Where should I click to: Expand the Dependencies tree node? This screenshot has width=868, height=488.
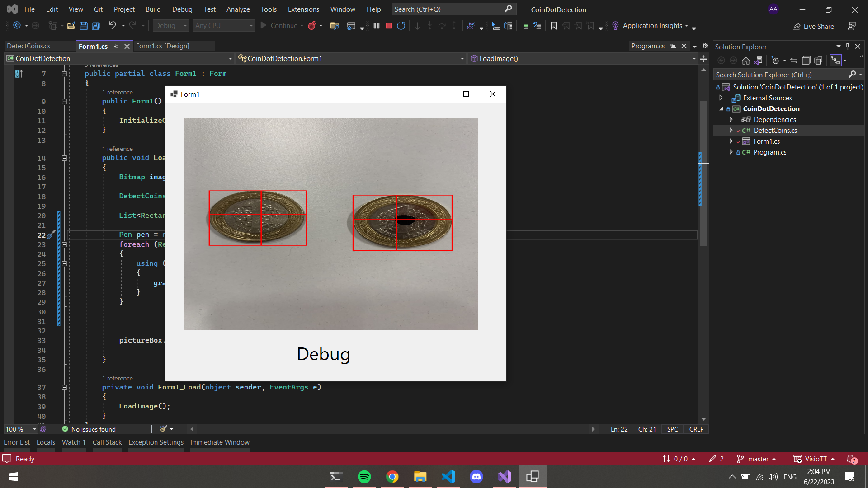pyautogui.click(x=731, y=119)
